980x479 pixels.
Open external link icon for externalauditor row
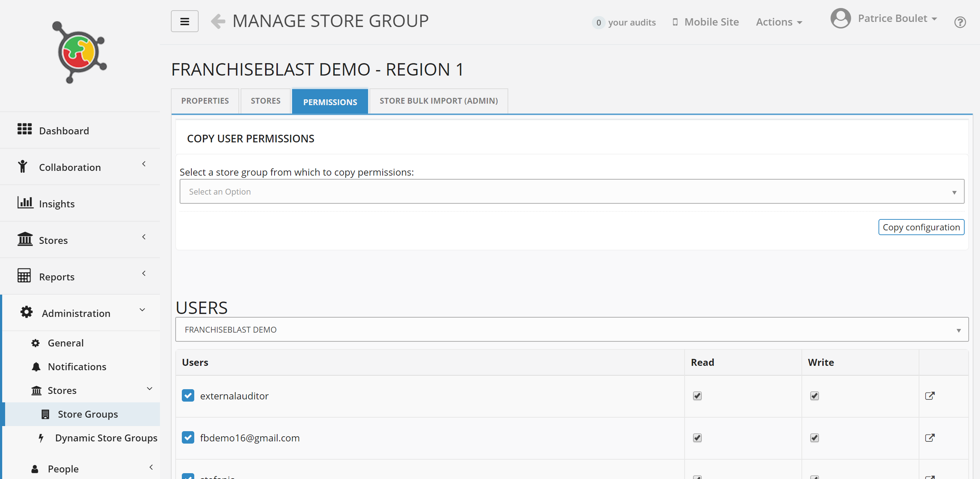(929, 396)
